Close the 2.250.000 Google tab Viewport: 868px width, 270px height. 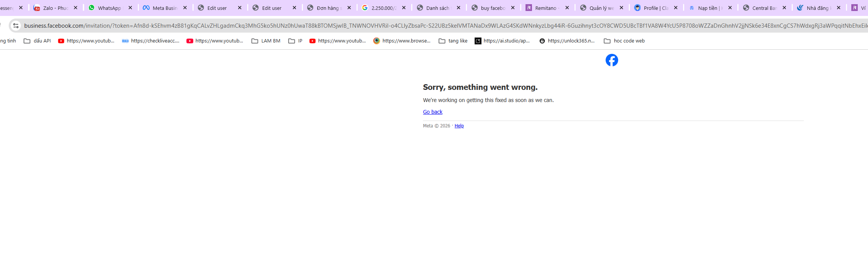tap(404, 8)
